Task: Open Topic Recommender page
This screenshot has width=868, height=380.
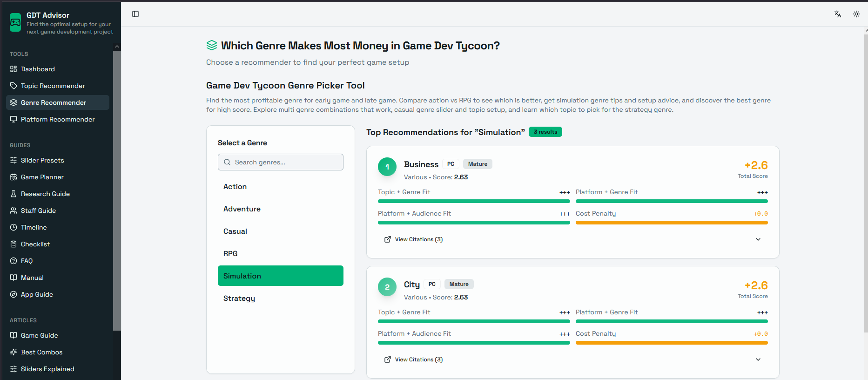Action: pyautogui.click(x=58, y=86)
